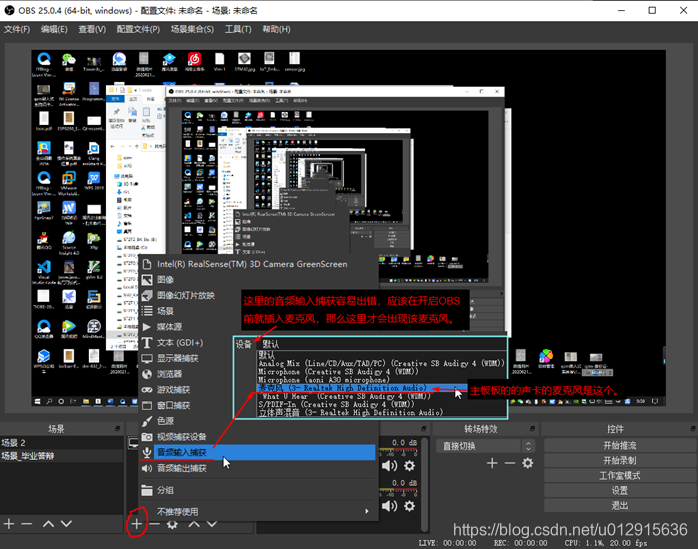
Task: Open source properties gear
Action: point(172,524)
